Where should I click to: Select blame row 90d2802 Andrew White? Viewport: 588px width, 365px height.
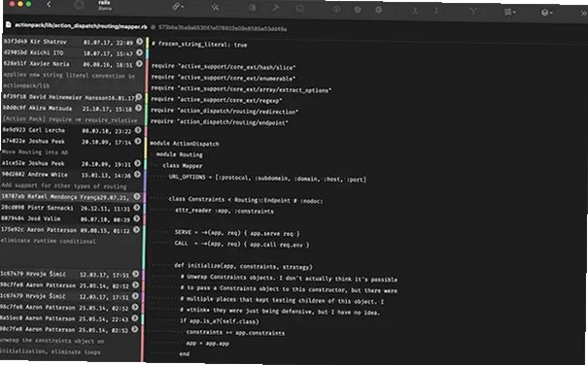[x=71, y=175]
